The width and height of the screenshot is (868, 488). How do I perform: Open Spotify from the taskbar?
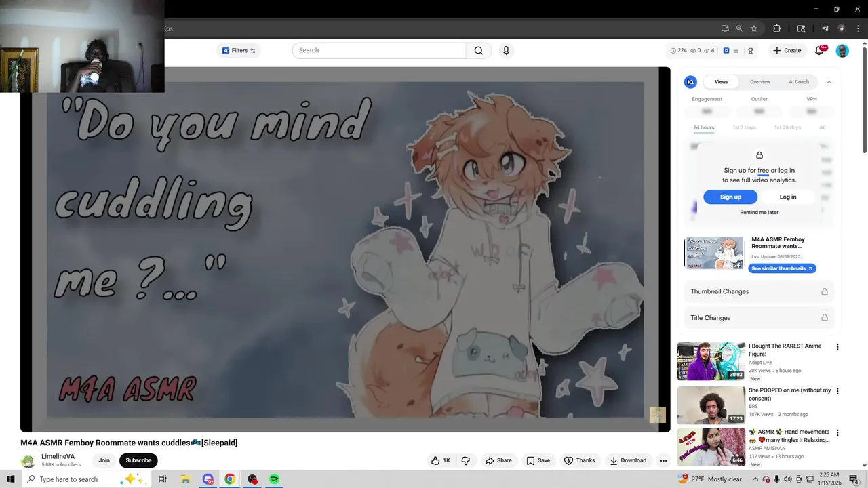(275, 479)
